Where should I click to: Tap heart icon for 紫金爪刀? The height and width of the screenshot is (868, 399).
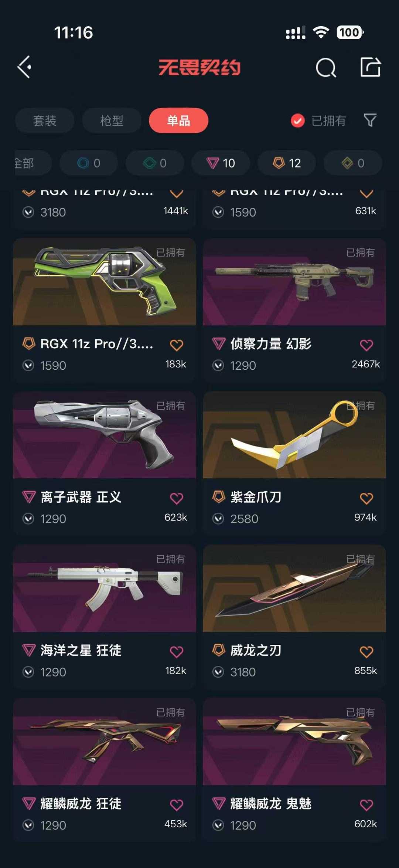(x=366, y=498)
